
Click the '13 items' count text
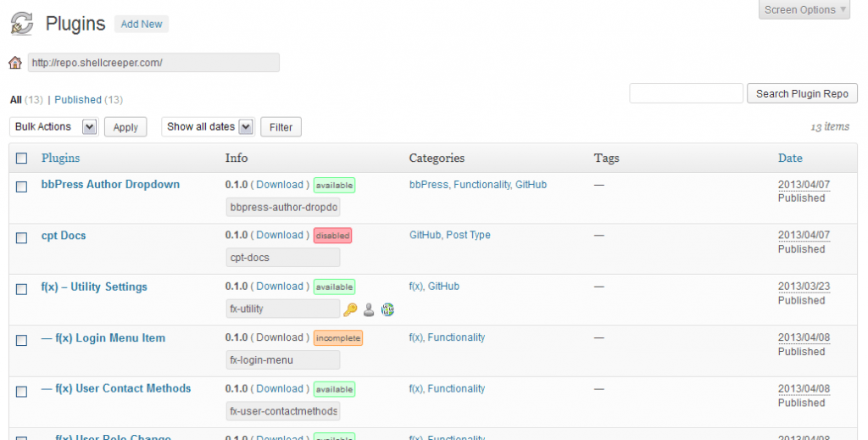830,126
